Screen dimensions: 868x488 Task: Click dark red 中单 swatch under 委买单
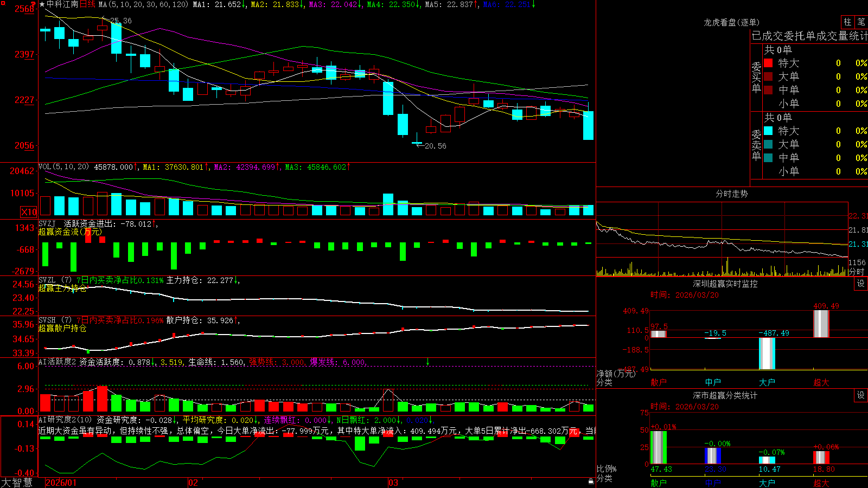[x=768, y=90]
